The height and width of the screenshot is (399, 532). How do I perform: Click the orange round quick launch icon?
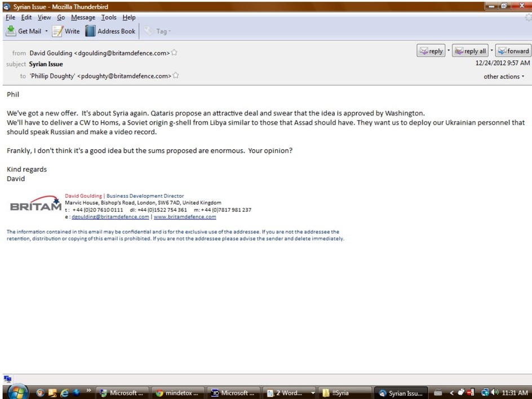[x=41, y=393]
